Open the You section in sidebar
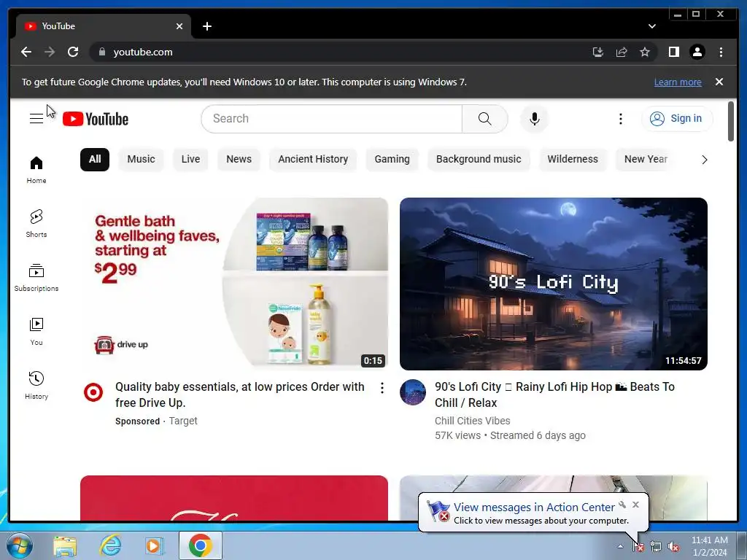 point(36,332)
